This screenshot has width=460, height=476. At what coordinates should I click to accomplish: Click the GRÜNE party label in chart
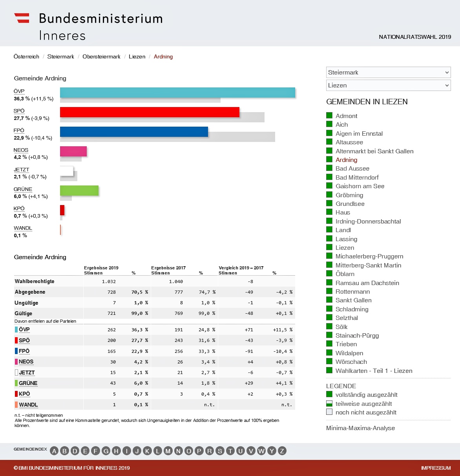click(23, 189)
